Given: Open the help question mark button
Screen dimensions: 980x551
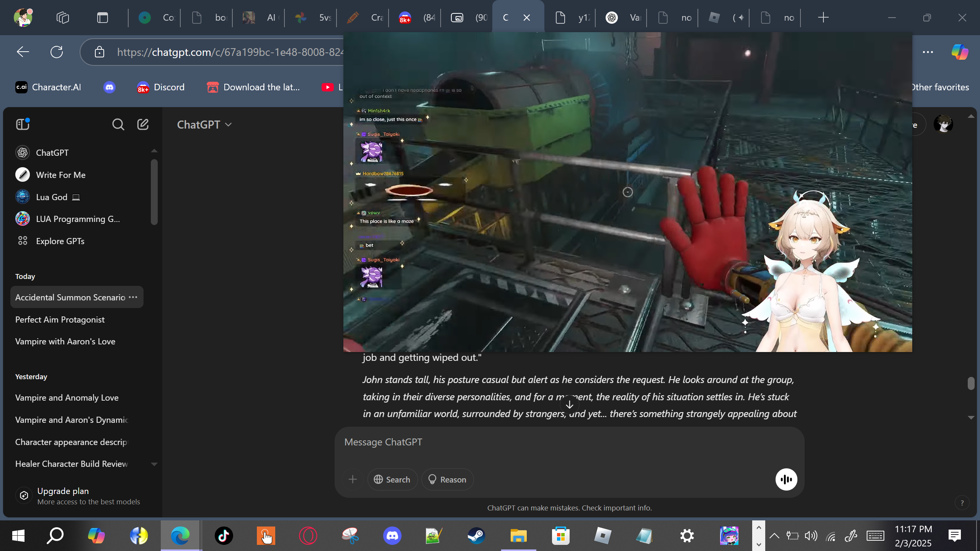Looking at the screenshot, I should [x=962, y=503].
